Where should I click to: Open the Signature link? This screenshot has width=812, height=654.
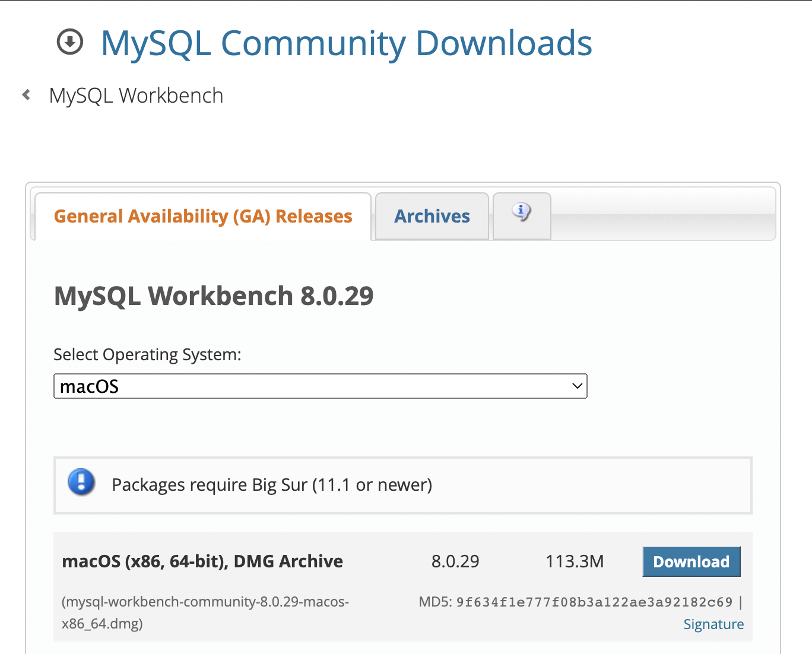pos(713,624)
